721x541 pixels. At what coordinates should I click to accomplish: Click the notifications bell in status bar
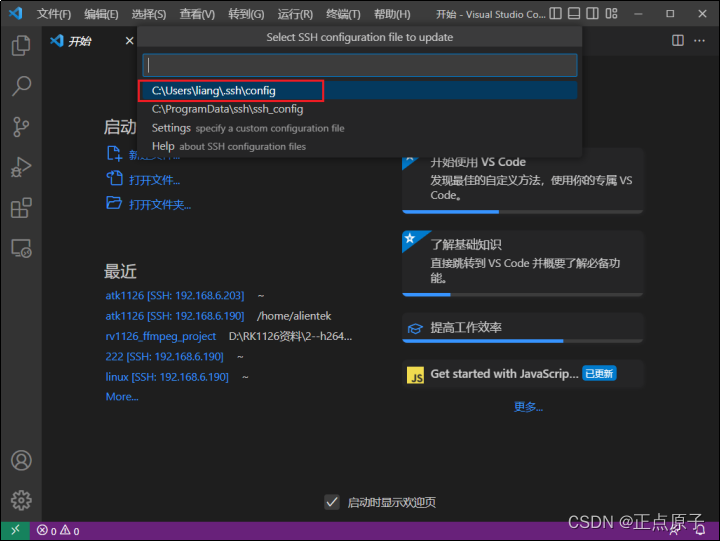click(700, 531)
